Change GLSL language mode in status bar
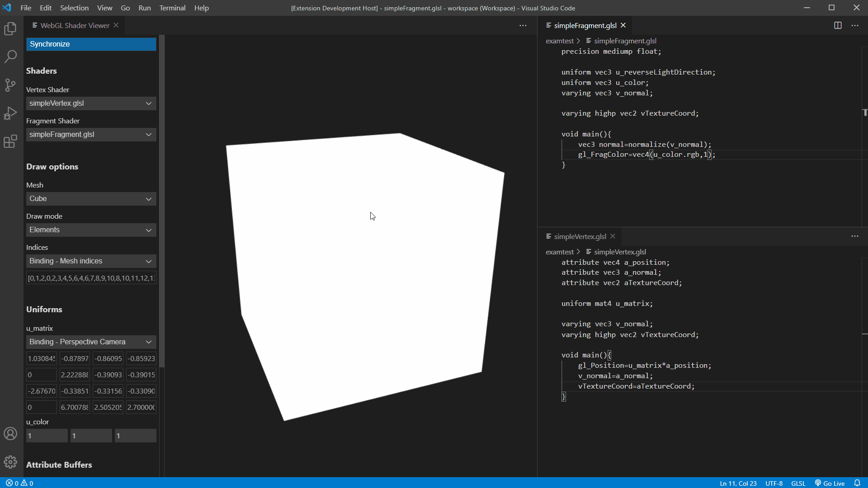This screenshot has height=488, width=868. [x=798, y=483]
